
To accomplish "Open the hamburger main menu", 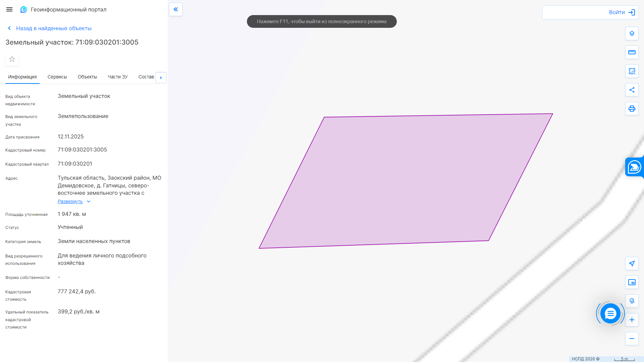I will 9,9.
